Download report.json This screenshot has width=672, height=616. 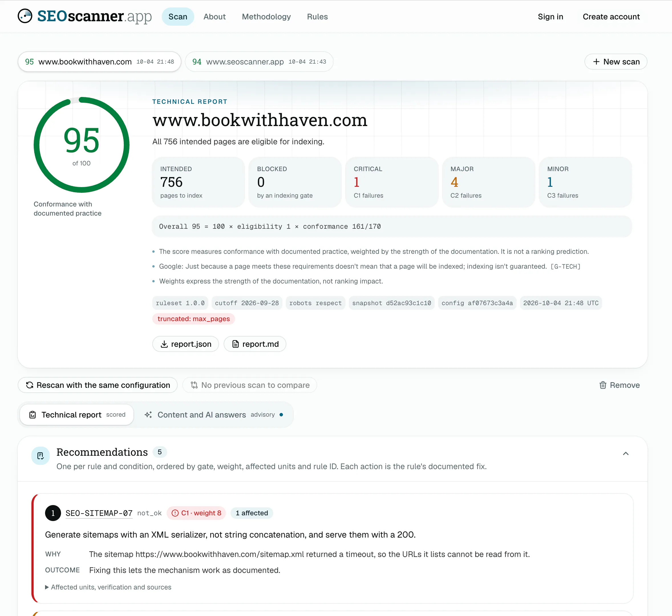pyautogui.click(x=186, y=344)
